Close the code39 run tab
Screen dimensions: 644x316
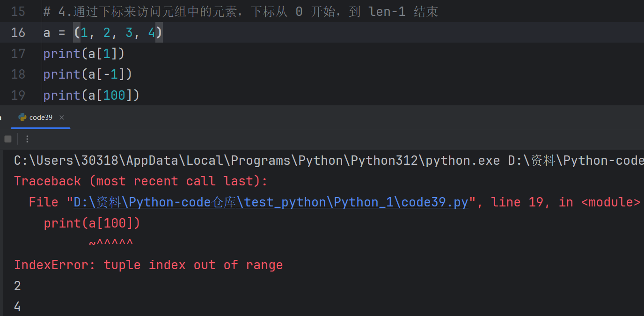(62, 118)
